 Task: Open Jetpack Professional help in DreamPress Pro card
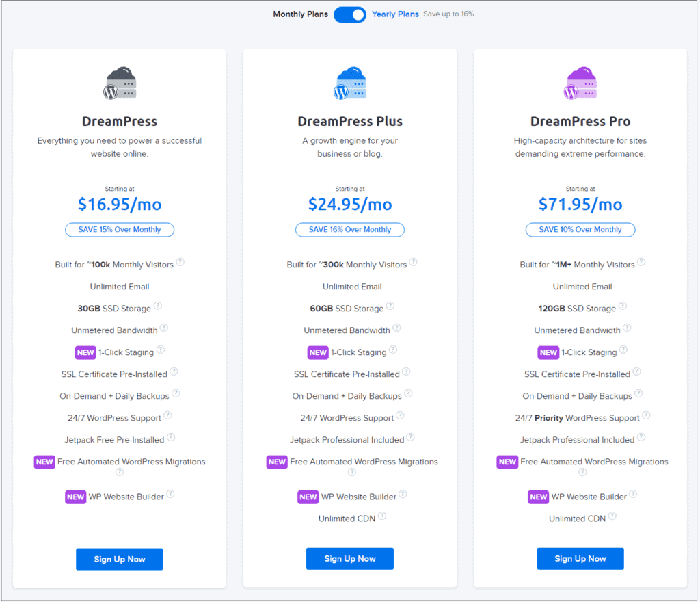pos(641,436)
